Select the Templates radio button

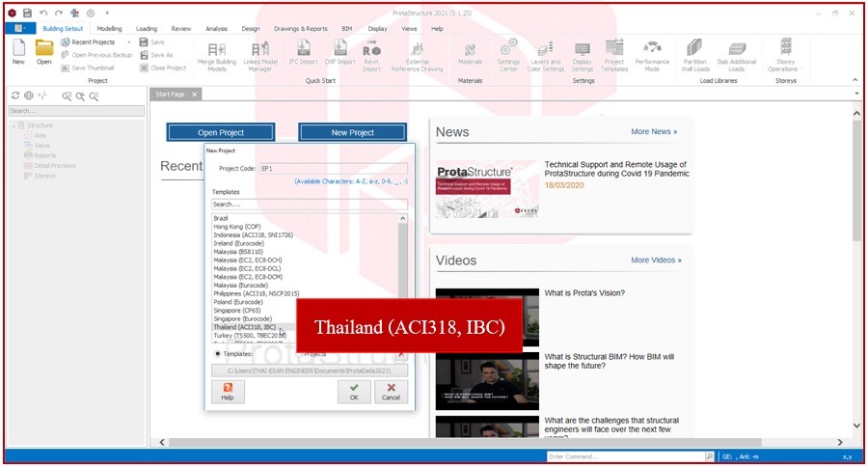(x=218, y=353)
